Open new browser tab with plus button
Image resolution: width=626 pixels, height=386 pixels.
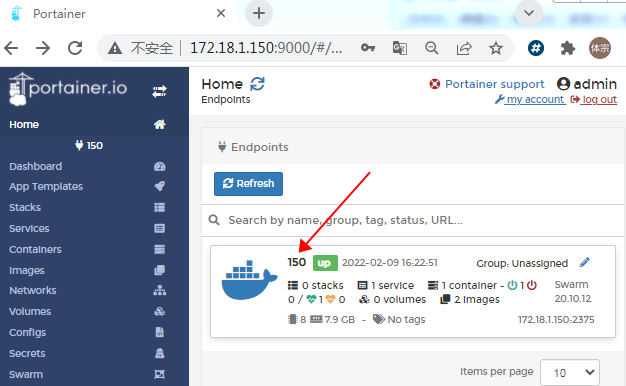tap(259, 14)
